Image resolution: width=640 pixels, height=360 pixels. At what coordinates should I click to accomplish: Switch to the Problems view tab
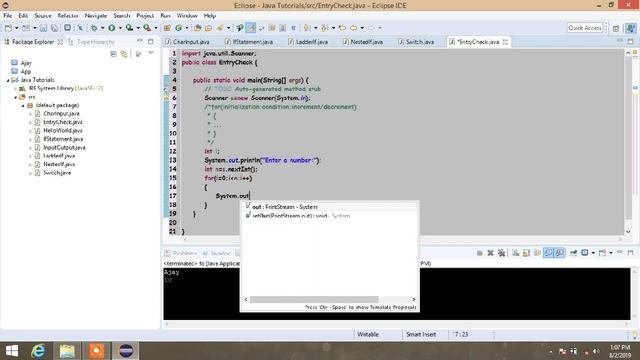181,253
